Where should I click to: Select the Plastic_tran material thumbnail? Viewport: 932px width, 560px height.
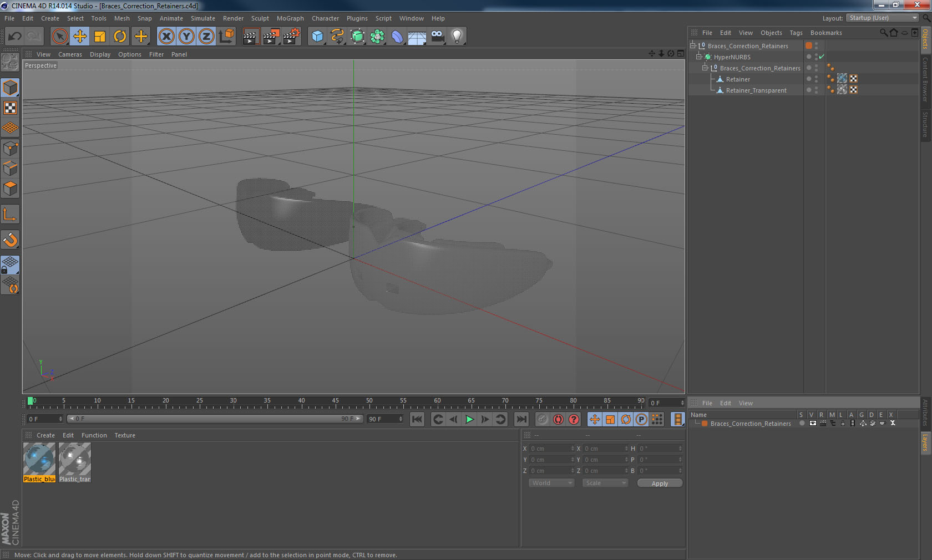click(75, 462)
